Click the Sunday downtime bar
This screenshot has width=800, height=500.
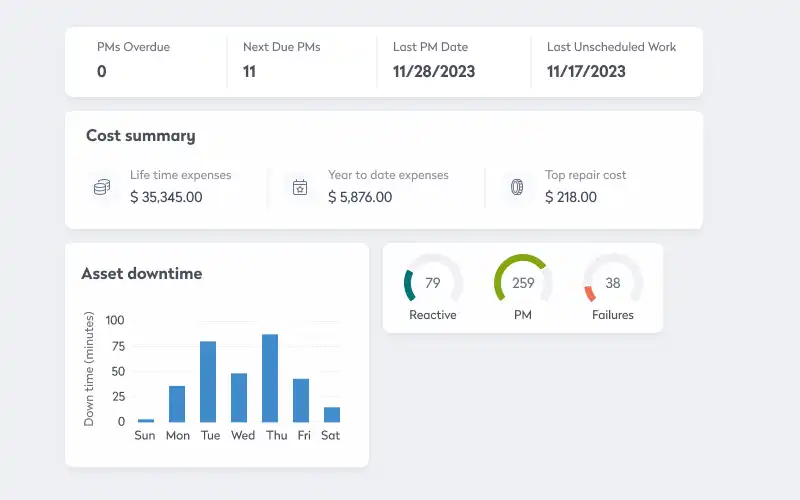point(146,420)
